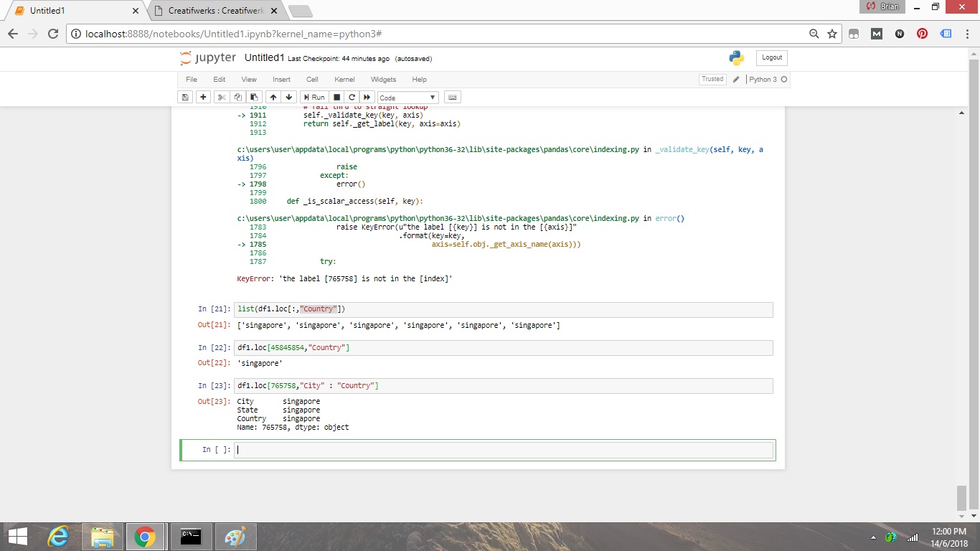Click the KeyError message text
Image resolution: width=980 pixels, height=551 pixels.
(345, 278)
